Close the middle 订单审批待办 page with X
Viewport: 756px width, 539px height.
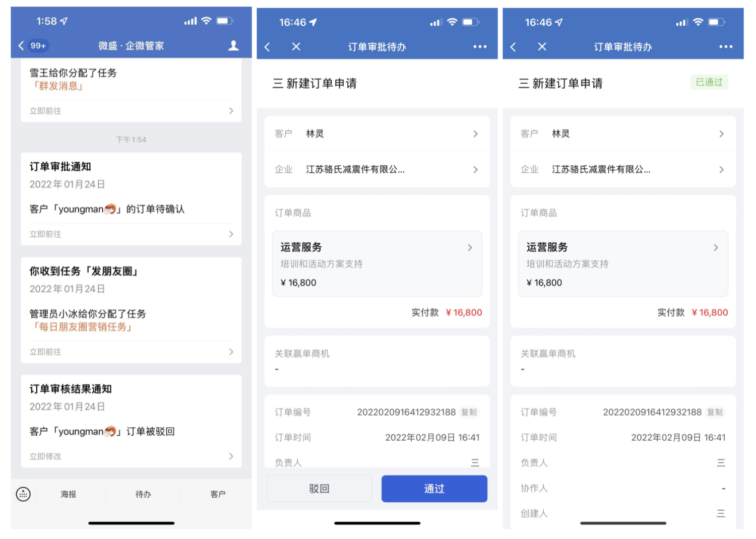pyautogui.click(x=296, y=47)
